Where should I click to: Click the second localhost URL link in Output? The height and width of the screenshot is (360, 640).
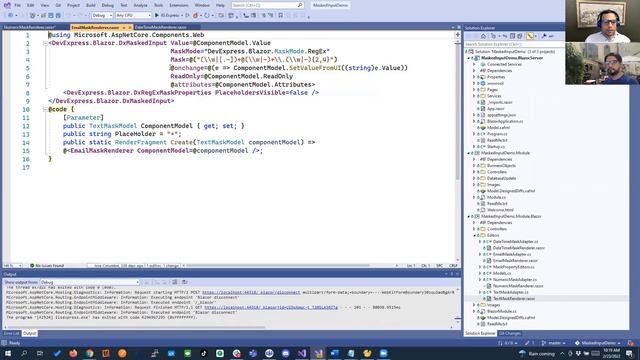click(x=271, y=307)
